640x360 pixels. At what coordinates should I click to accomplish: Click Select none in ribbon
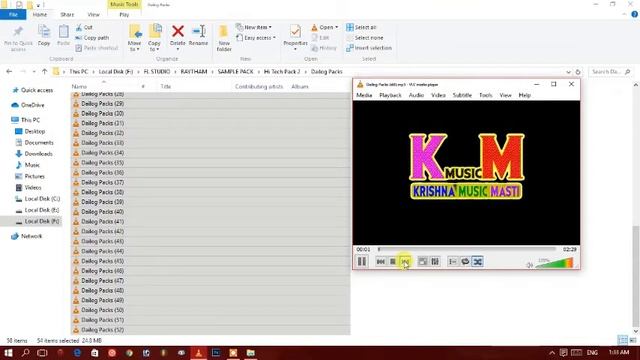click(365, 38)
